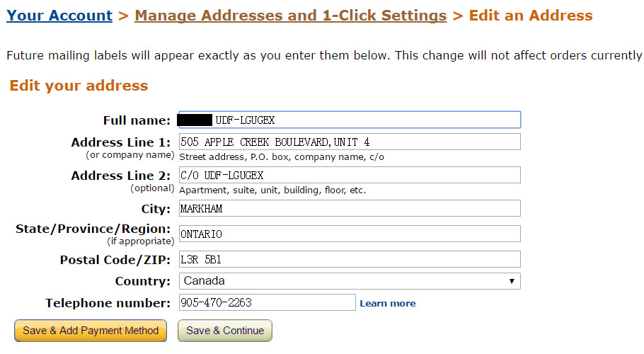This screenshot has height=354, width=644.
Task: Click the City field containing MARKHAM
Action: (350, 208)
